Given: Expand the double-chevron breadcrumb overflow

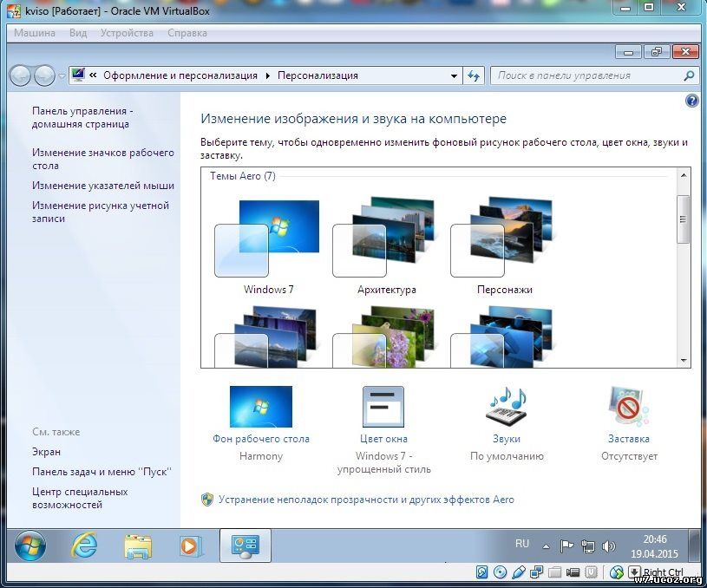Looking at the screenshot, I should click(x=93, y=75).
